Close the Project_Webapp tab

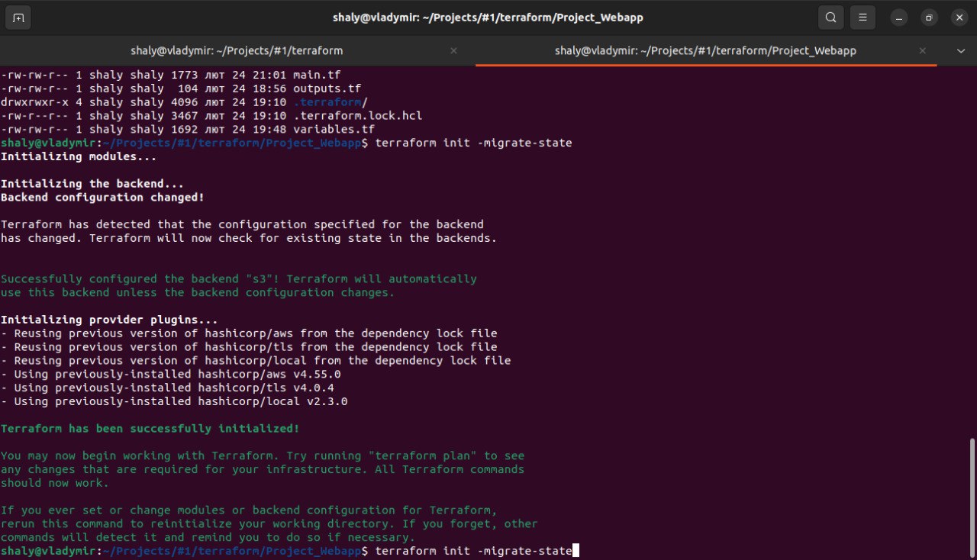(x=922, y=50)
